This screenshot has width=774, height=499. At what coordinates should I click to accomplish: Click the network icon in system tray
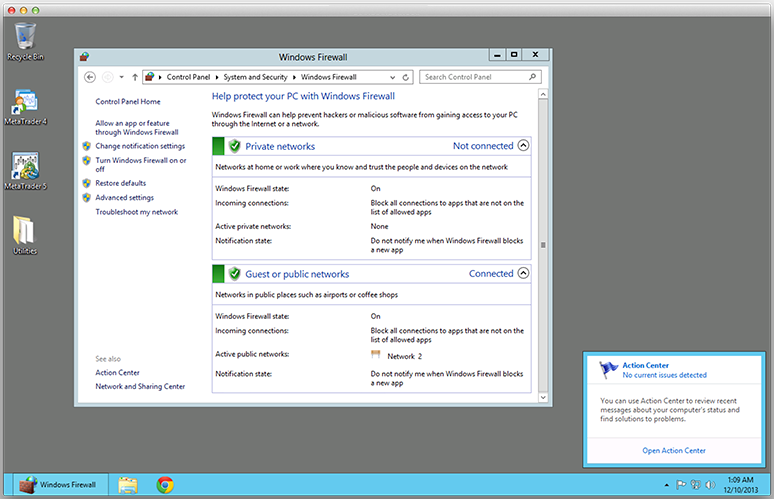(x=696, y=485)
